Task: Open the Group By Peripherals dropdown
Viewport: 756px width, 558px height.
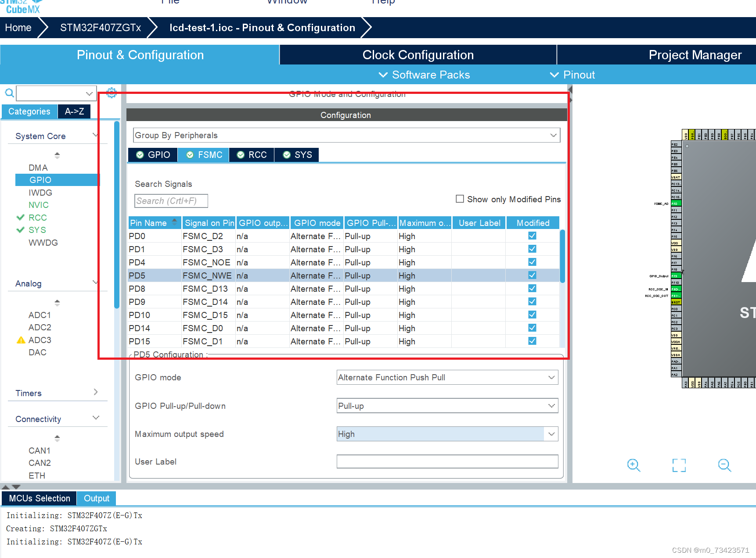Action: click(346, 135)
